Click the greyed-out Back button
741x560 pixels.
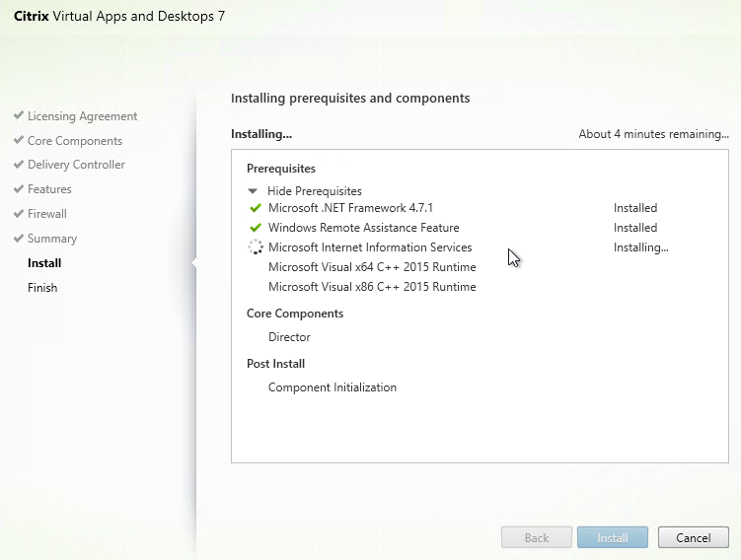pos(537,538)
